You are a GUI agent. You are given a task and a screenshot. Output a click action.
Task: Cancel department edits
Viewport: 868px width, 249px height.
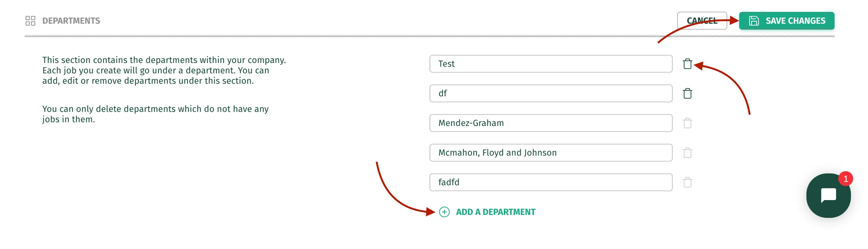(702, 21)
